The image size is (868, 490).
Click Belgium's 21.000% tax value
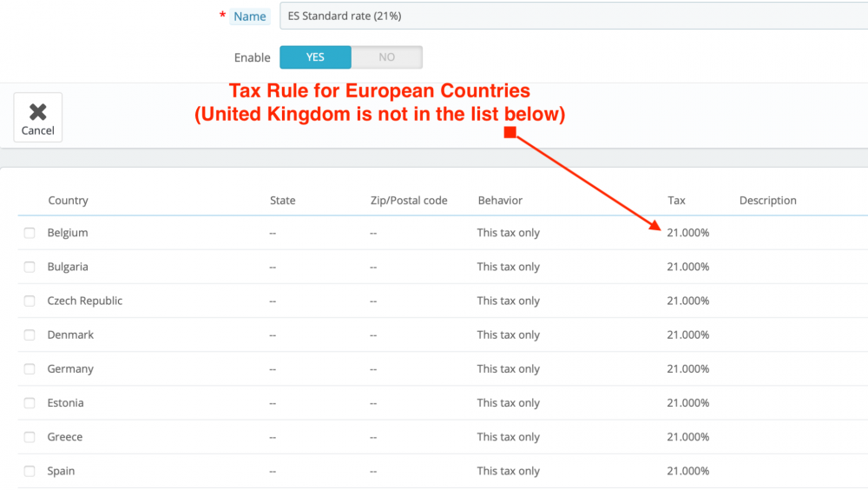click(687, 233)
